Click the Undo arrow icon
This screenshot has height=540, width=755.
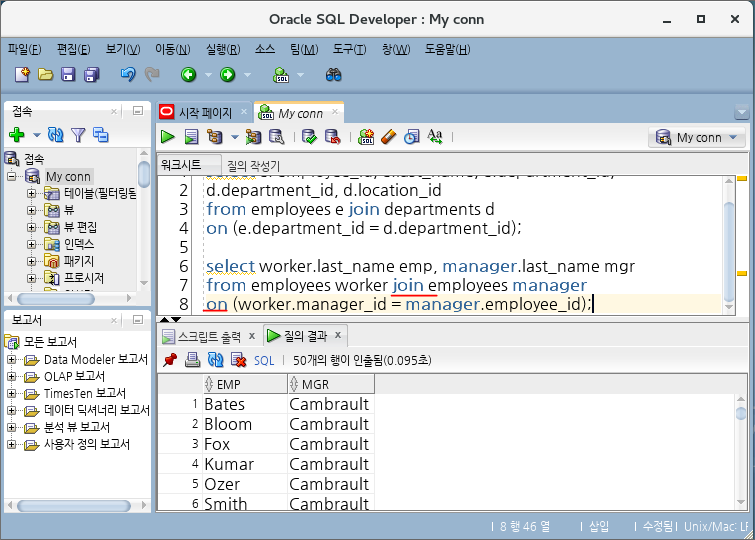128,75
